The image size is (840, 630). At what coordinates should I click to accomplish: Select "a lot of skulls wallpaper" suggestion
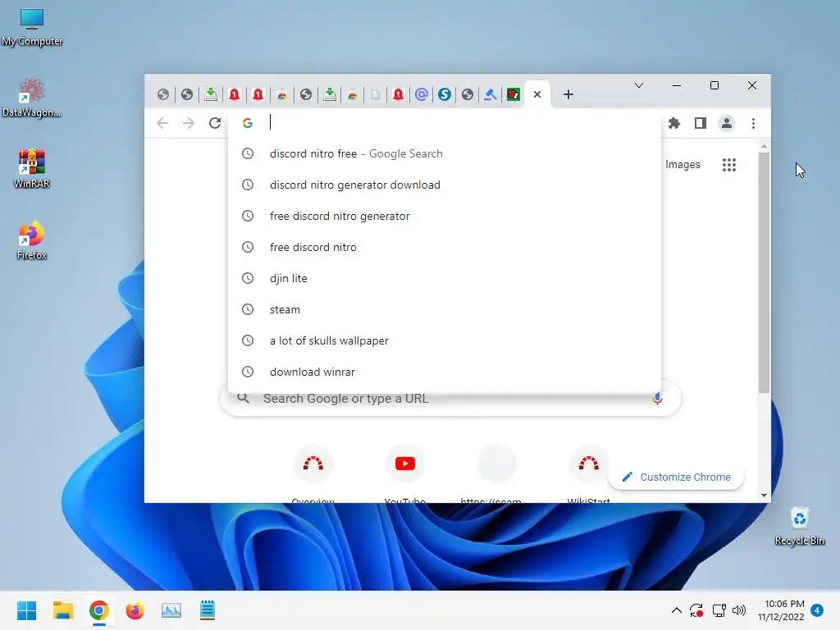445,340
